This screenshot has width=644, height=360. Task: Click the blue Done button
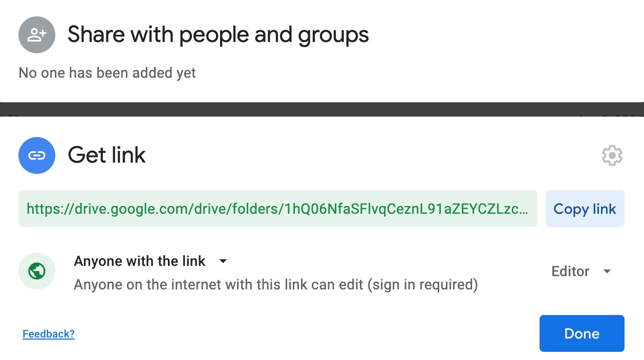[582, 333]
